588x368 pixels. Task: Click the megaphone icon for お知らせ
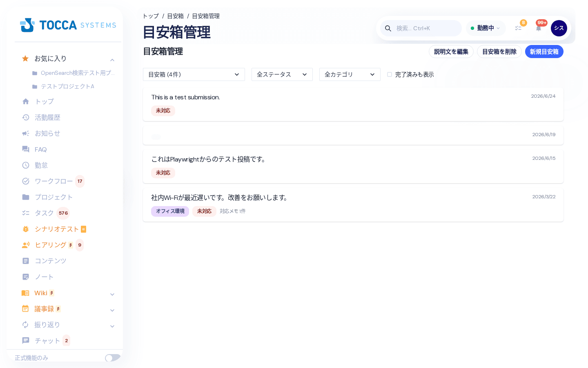[x=26, y=133]
